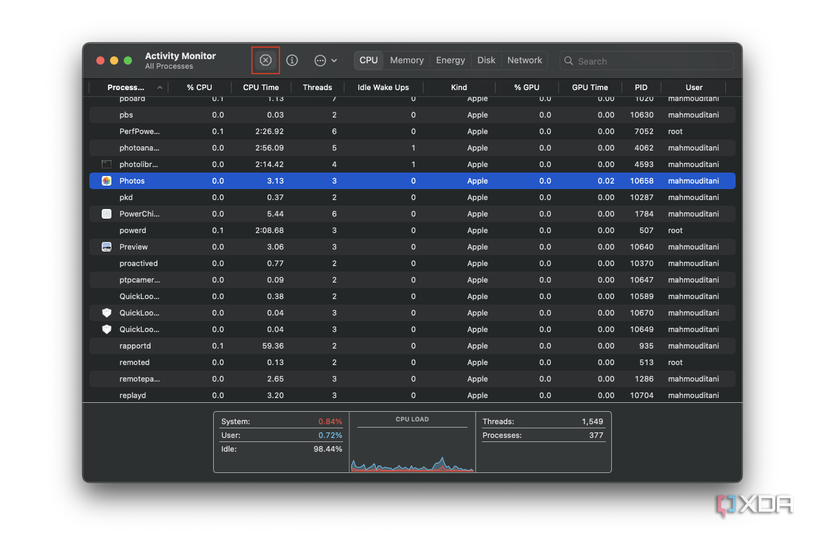Click the shield icon of QuickLook PID 10649
The height and width of the screenshot is (550, 825).
pos(106,329)
